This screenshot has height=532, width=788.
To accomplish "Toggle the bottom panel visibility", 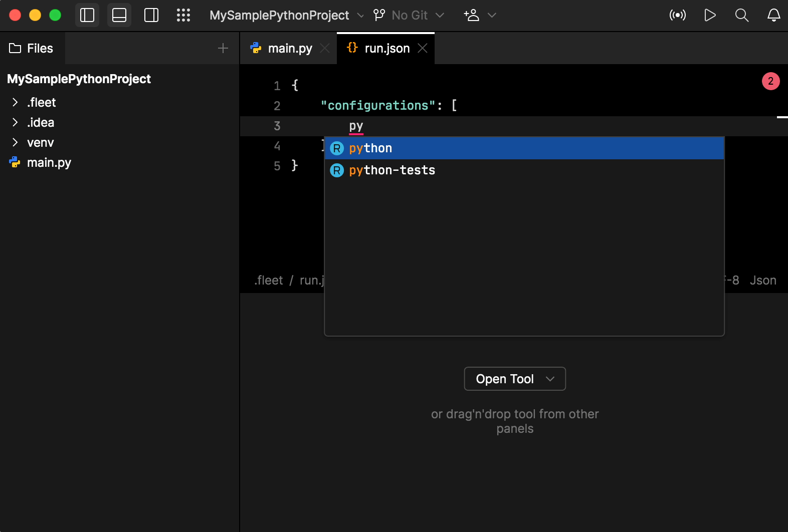I will [x=119, y=15].
